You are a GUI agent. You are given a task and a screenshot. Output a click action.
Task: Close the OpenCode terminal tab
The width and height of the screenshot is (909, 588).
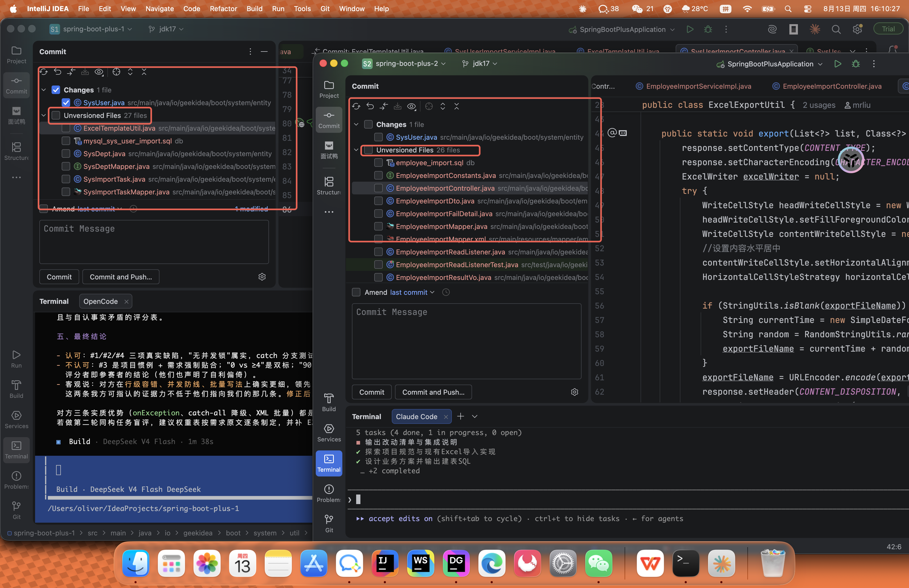point(127,301)
